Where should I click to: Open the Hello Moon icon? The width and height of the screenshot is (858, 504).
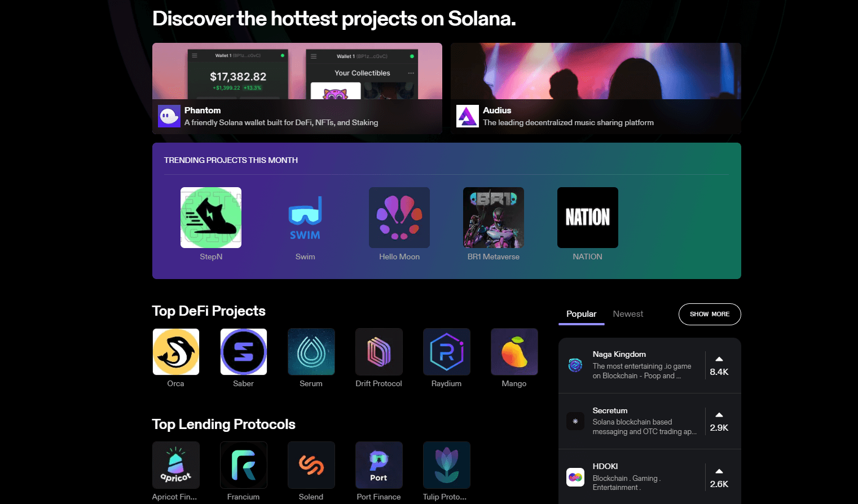coord(399,218)
